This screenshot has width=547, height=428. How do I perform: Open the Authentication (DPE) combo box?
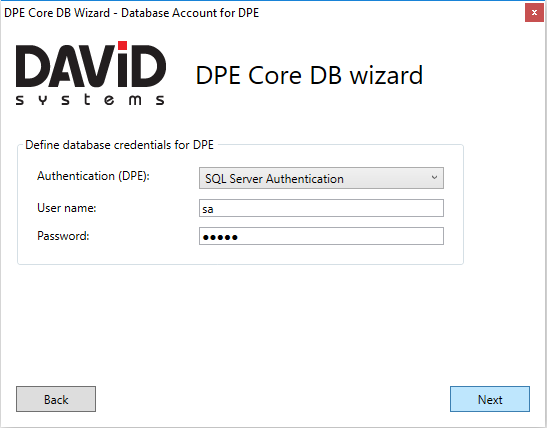pyautogui.click(x=321, y=178)
